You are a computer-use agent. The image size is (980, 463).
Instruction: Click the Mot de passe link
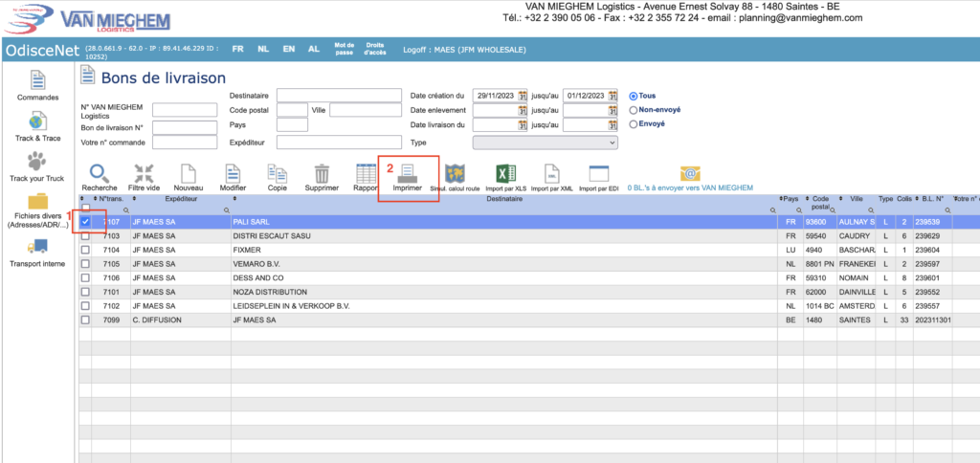point(344,48)
